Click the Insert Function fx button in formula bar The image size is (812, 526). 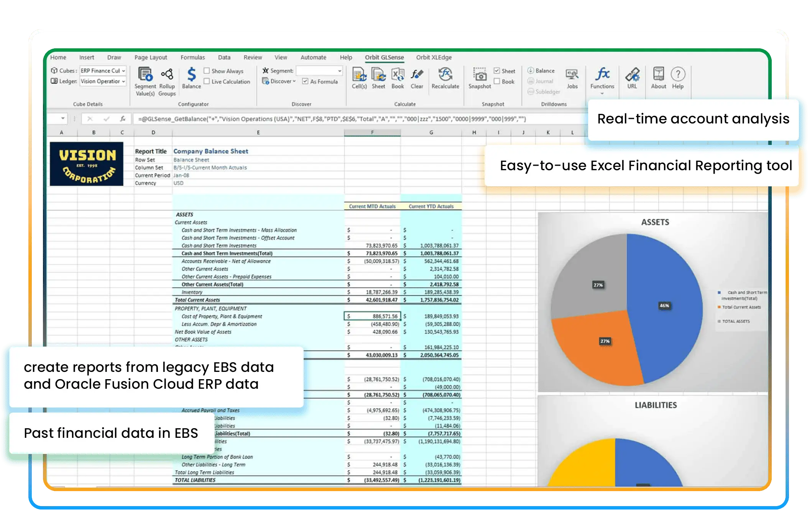[x=123, y=119]
